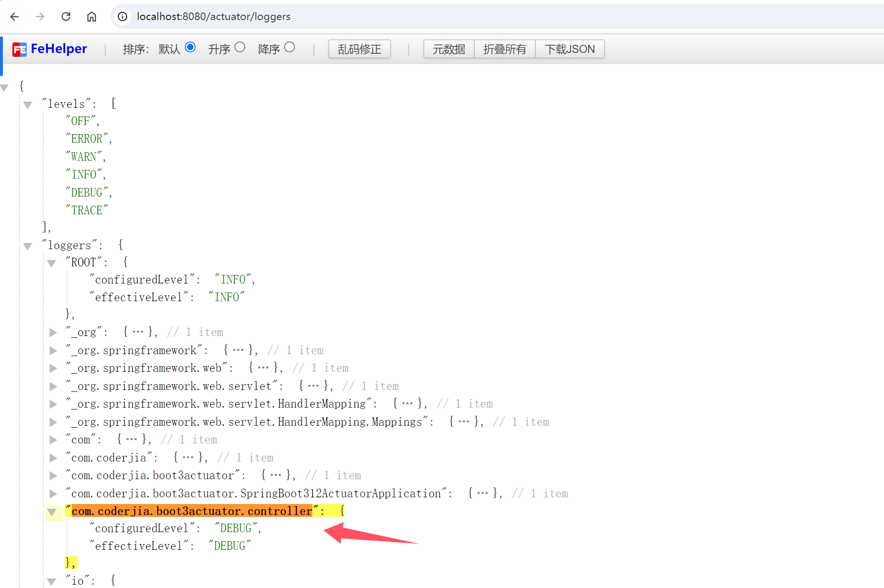Image resolution: width=884 pixels, height=588 pixels.
Task: Click the "INFO" entry in levels array
Action: pyautogui.click(x=84, y=175)
